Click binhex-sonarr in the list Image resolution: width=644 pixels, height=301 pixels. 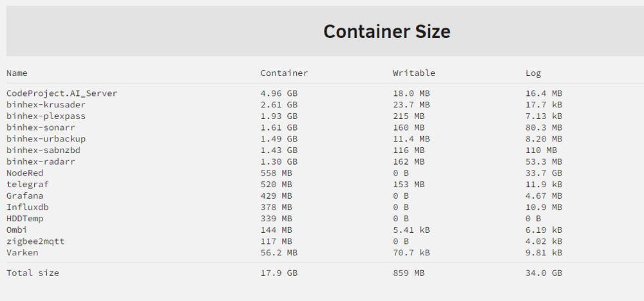[x=41, y=127]
